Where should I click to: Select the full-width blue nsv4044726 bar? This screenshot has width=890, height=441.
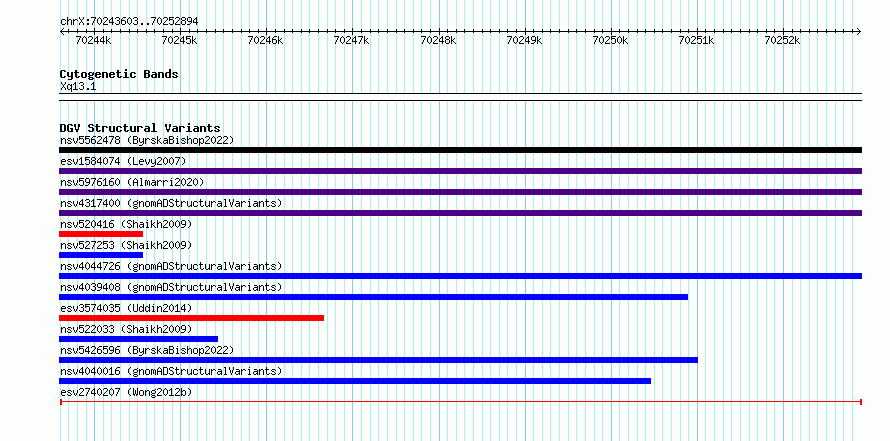(460, 276)
